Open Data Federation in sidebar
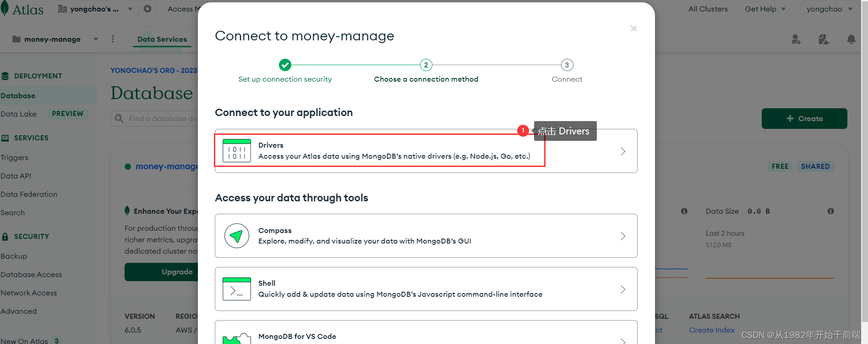This screenshot has height=344, width=868. coord(29,194)
